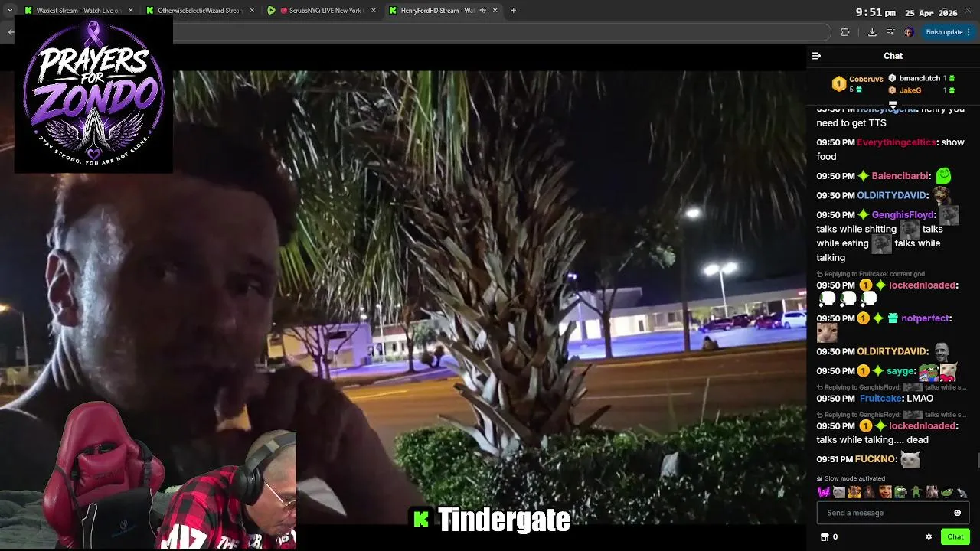Click the Send a message input field

(x=893, y=513)
